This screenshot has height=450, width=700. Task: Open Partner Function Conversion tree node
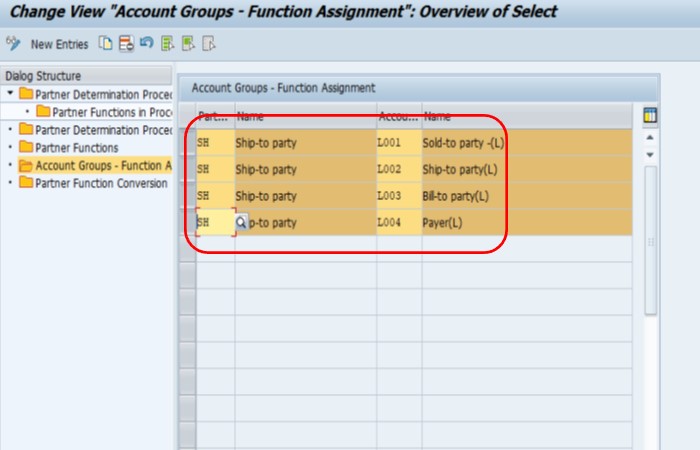click(93, 183)
